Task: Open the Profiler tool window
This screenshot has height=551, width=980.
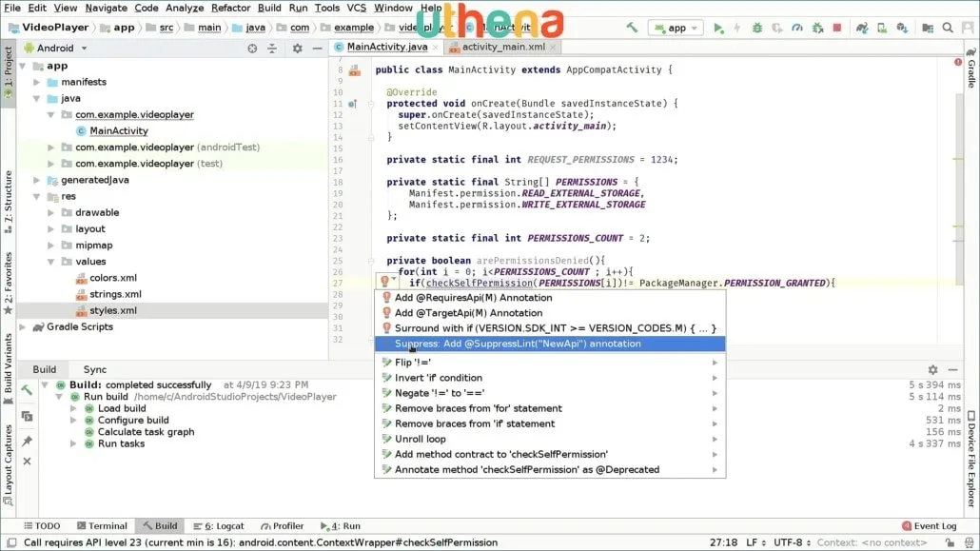Action: coord(282,526)
